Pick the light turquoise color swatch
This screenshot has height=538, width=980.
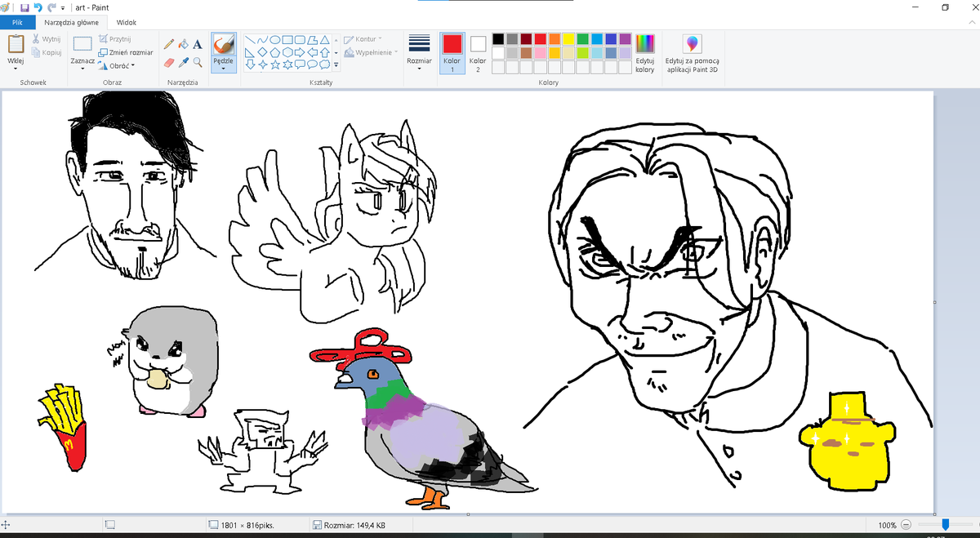pyautogui.click(x=597, y=52)
